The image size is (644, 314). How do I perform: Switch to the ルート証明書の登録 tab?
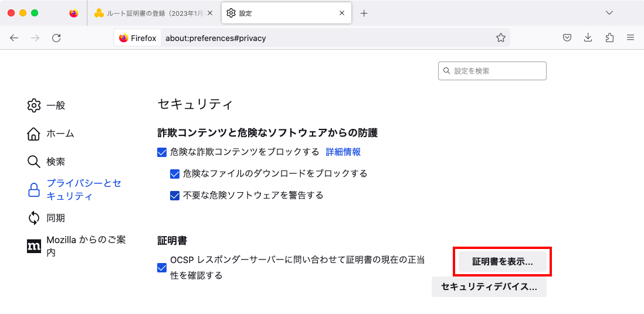click(x=154, y=13)
